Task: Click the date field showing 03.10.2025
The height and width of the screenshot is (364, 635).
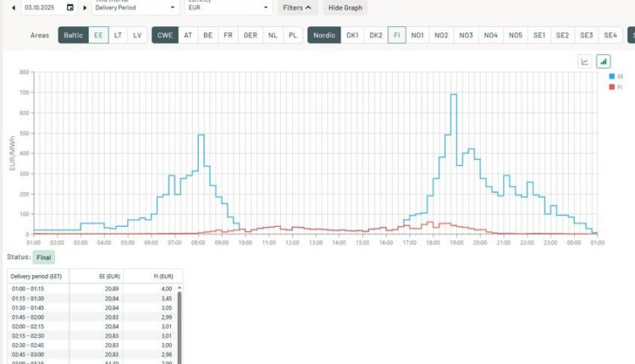Action: point(42,8)
